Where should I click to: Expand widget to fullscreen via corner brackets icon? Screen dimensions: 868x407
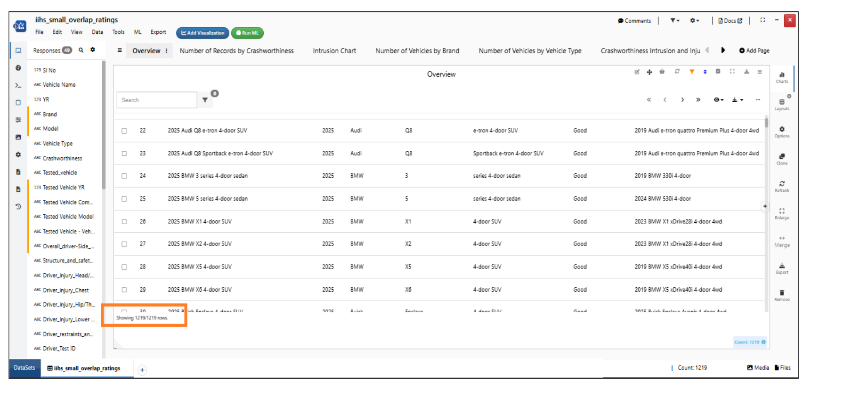[732, 72]
